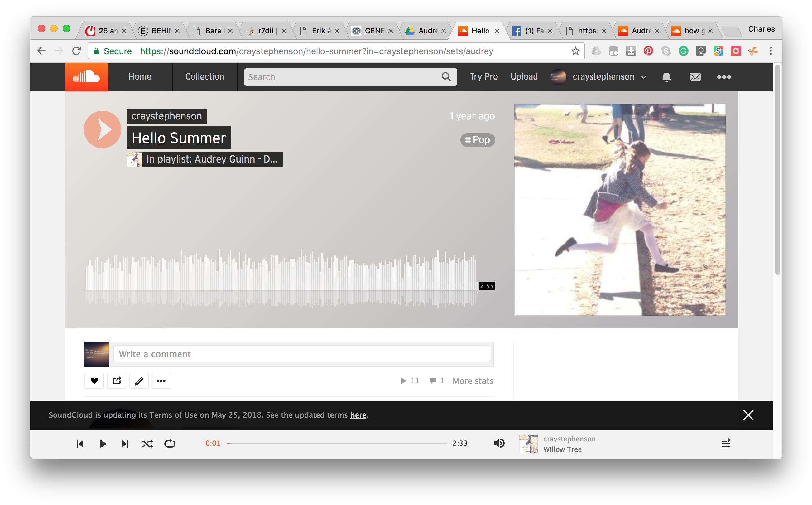Reload the page

pyautogui.click(x=77, y=51)
